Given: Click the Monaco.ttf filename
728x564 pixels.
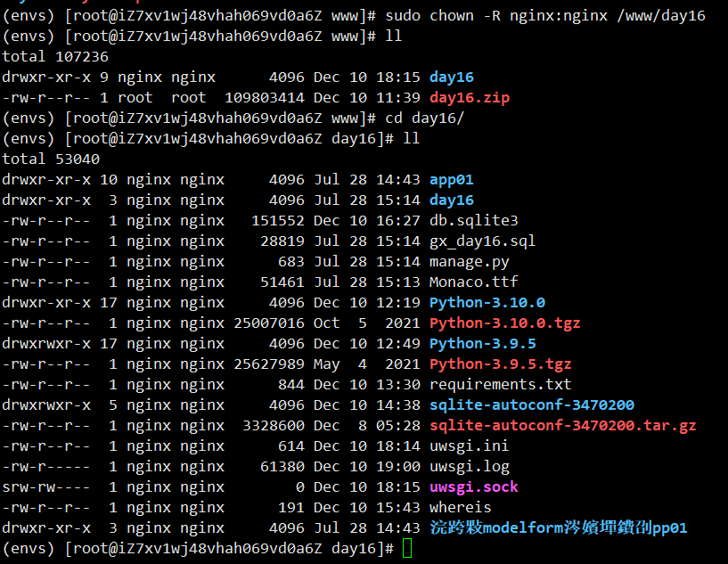Looking at the screenshot, I should (x=473, y=282).
